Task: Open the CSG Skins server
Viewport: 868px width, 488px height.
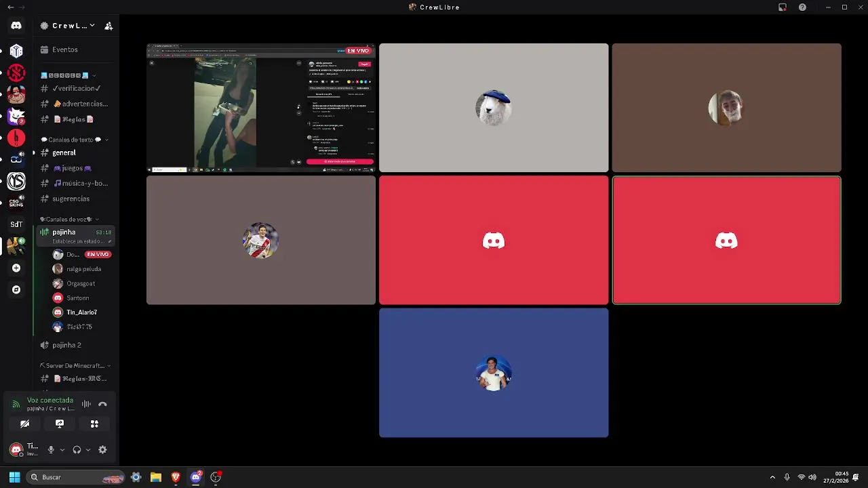Action: pos(16,203)
